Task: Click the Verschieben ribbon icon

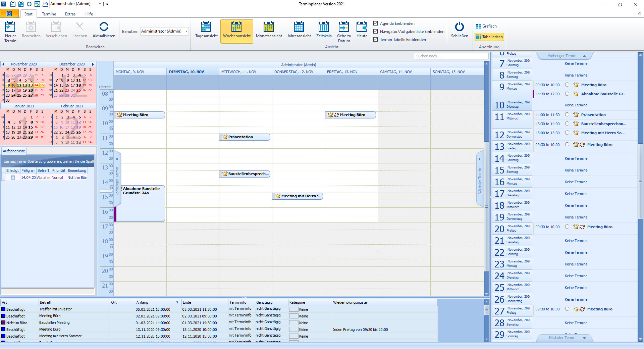Action: pyautogui.click(x=56, y=27)
